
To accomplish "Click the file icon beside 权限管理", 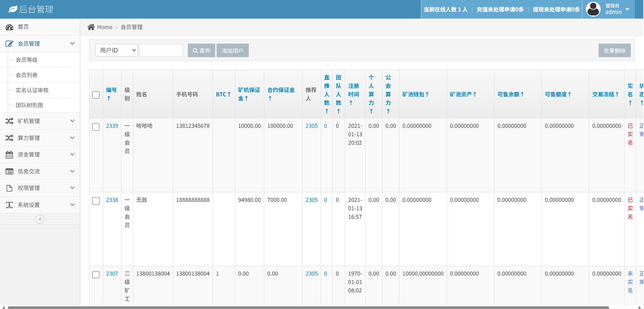I will (9, 188).
